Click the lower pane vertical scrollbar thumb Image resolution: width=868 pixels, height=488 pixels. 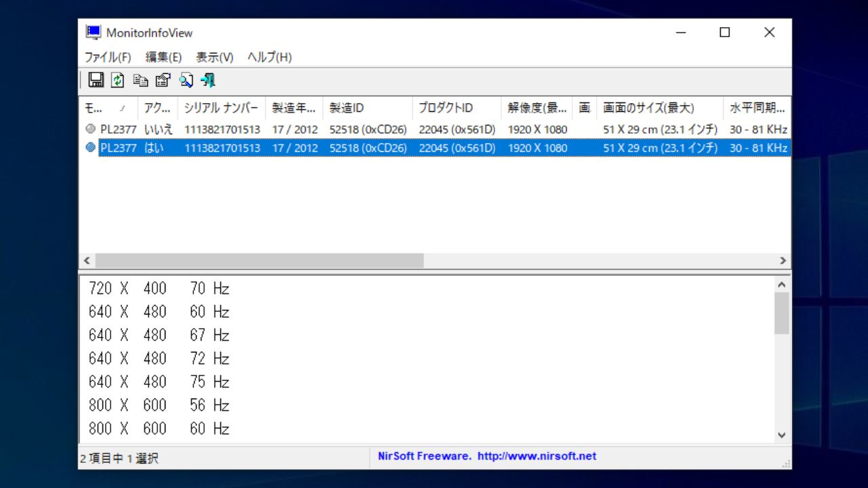pos(781,313)
